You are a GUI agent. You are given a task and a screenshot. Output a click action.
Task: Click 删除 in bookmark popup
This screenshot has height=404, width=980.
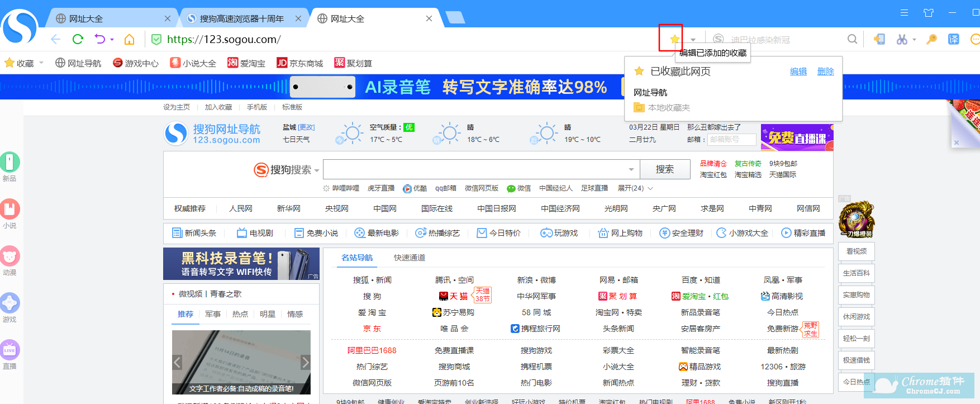[x=826, y=72]
